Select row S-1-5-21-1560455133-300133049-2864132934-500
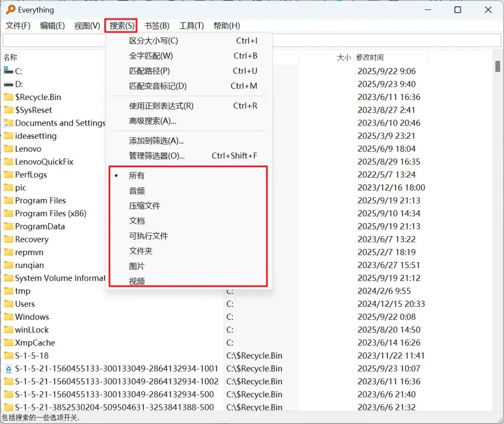The height and width of the screenshot is (424, 504). [x=114, y=395]
